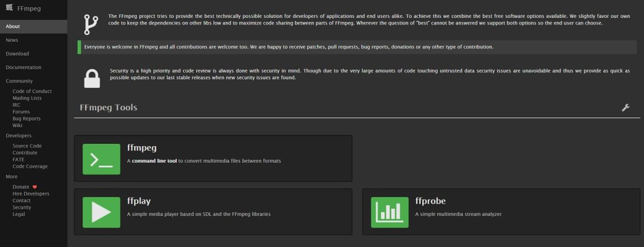The height and width of the screenshot is (247, 644).
Task: Click the green ffprobe bar-chart icon
Action: pyautogui.click(x=390, y=212)
